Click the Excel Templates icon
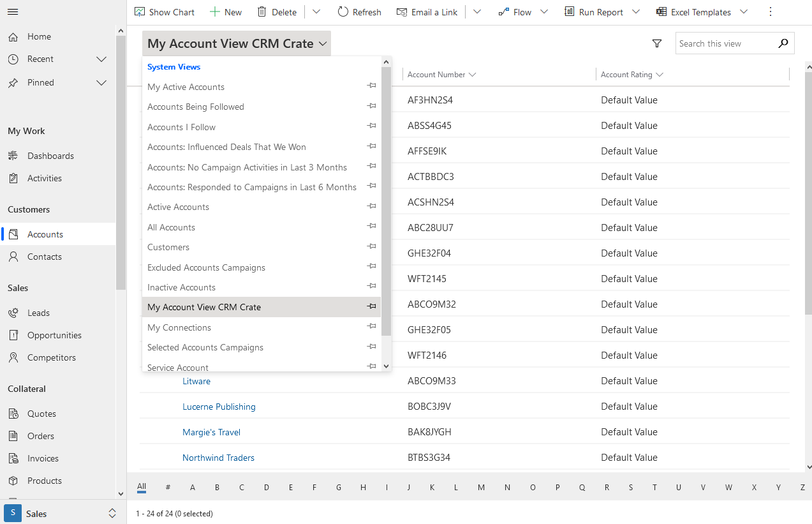812x524 pixels. click(660, 11)
